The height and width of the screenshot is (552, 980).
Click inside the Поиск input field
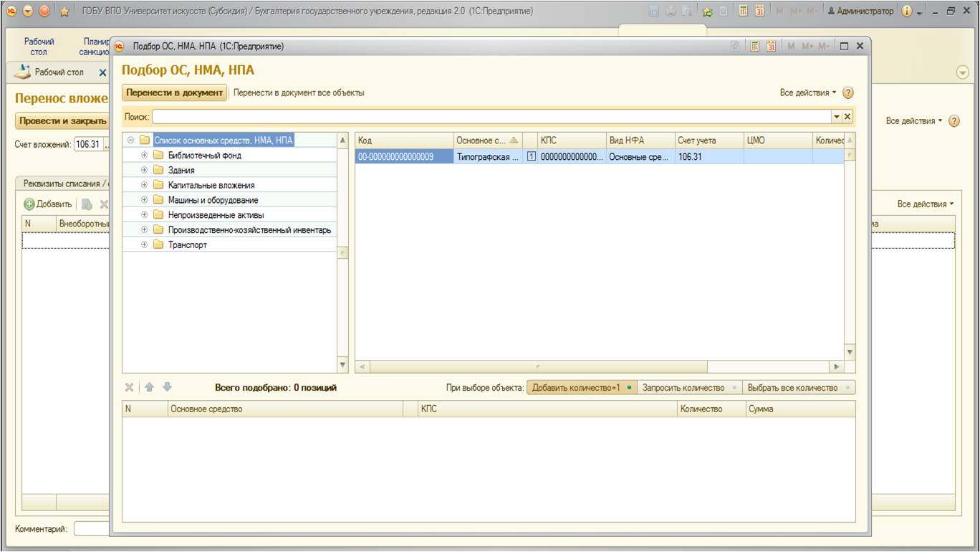(x=491, y=116)
